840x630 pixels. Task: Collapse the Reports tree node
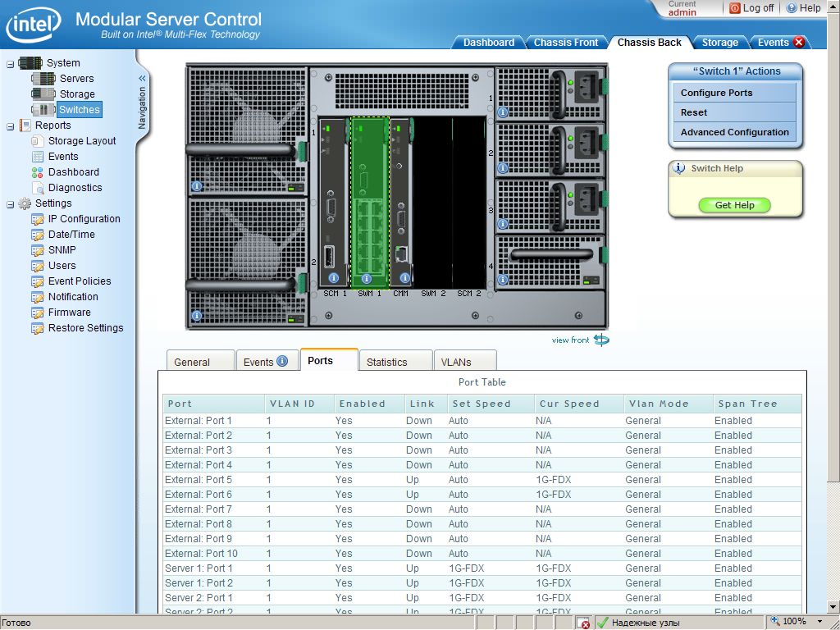[x=10, y=126]
